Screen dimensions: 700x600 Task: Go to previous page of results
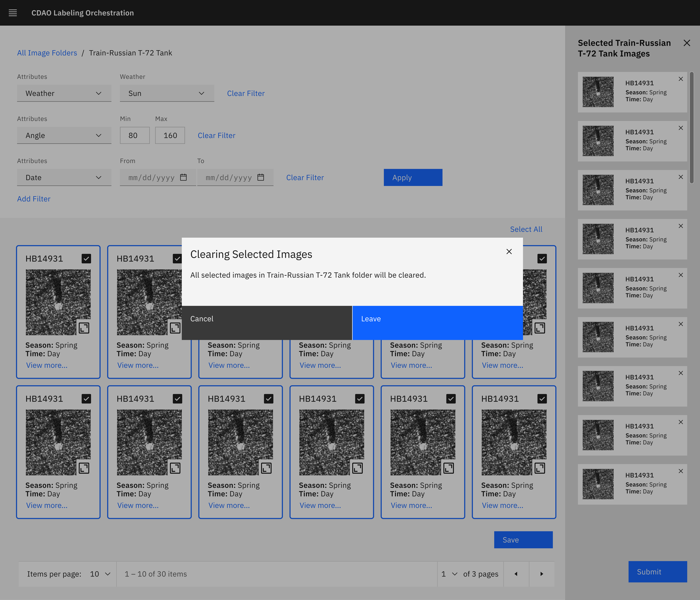click(x=516, y=574)
